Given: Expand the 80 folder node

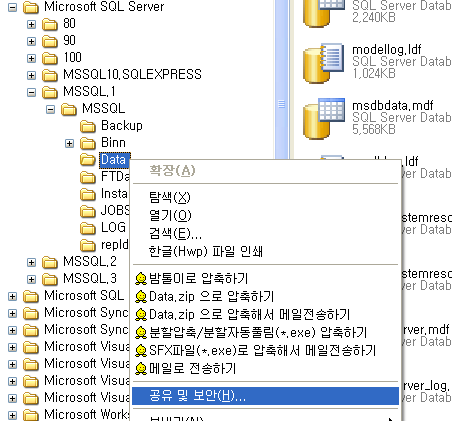Looking at the screenshot, I should pos(31,24).
